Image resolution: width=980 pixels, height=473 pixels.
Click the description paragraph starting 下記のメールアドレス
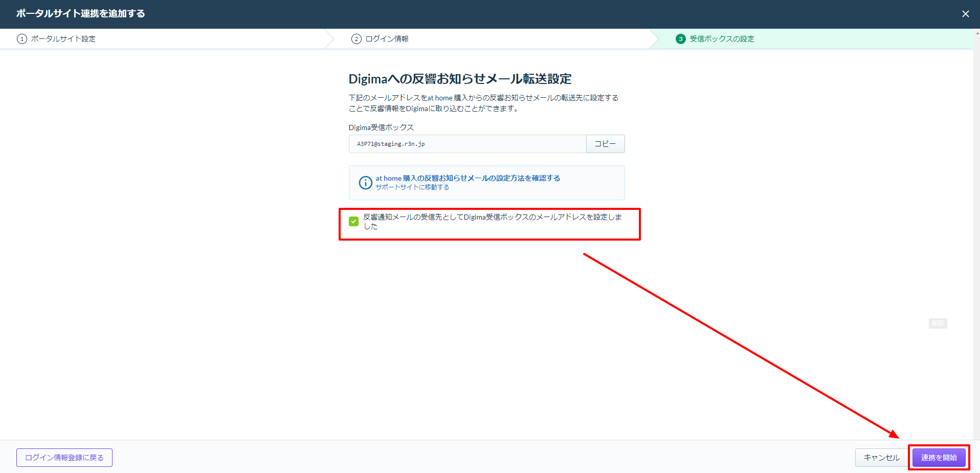click(x=483, y=103)
